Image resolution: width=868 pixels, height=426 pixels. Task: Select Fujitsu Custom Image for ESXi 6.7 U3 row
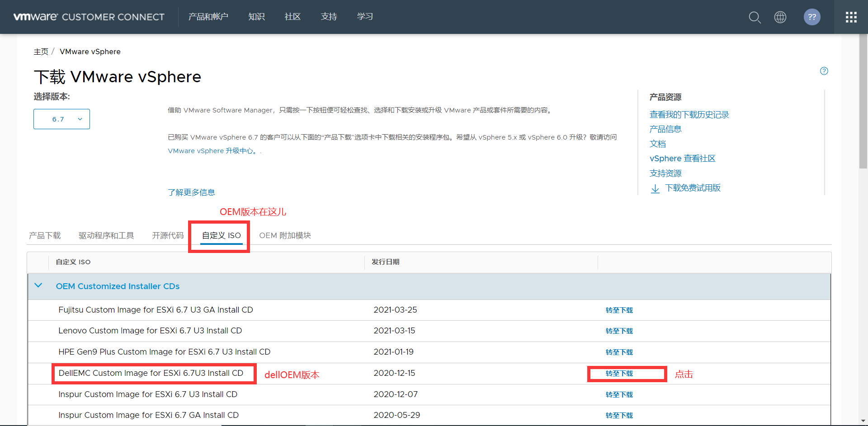click(429, 310)
